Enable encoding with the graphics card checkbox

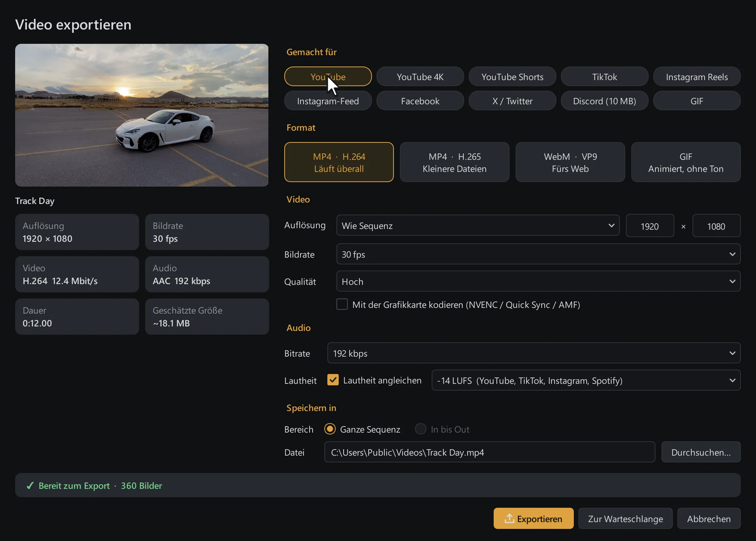(342, 305)
